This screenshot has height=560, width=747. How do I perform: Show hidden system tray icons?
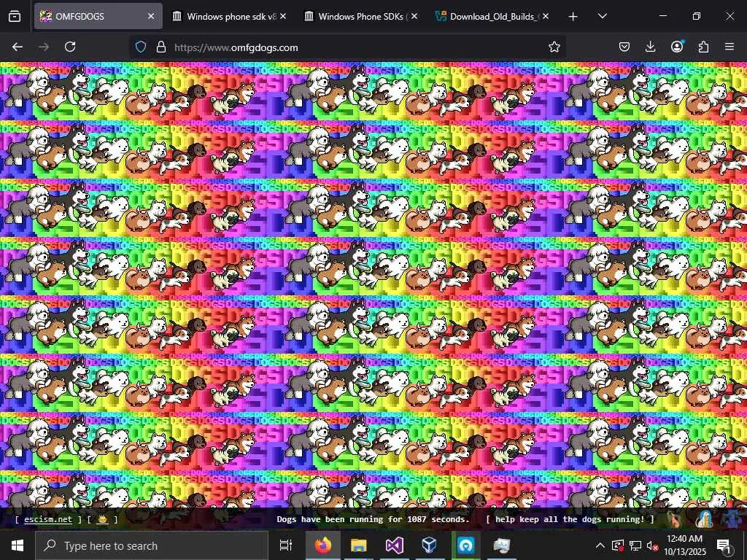600,545
